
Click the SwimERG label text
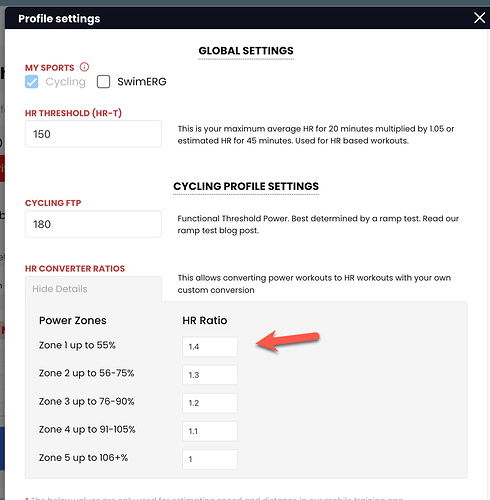(142, 82)
